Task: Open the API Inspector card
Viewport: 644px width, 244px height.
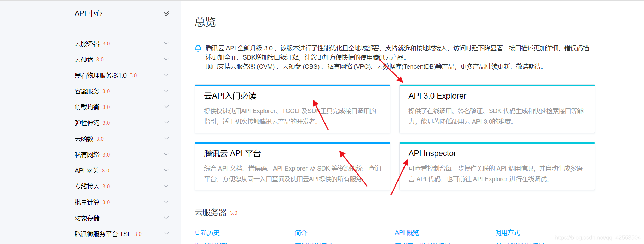Action: (x=497, y=166)
